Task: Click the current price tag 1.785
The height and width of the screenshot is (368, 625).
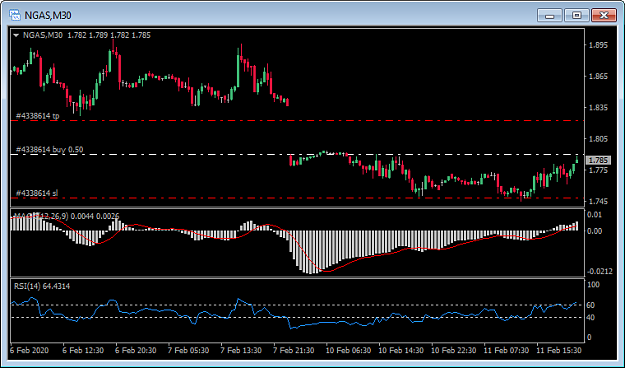Action: tap(598, 160)
